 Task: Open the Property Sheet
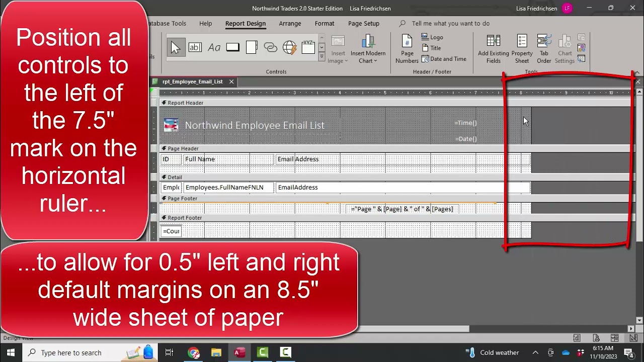tap(522, 49)
